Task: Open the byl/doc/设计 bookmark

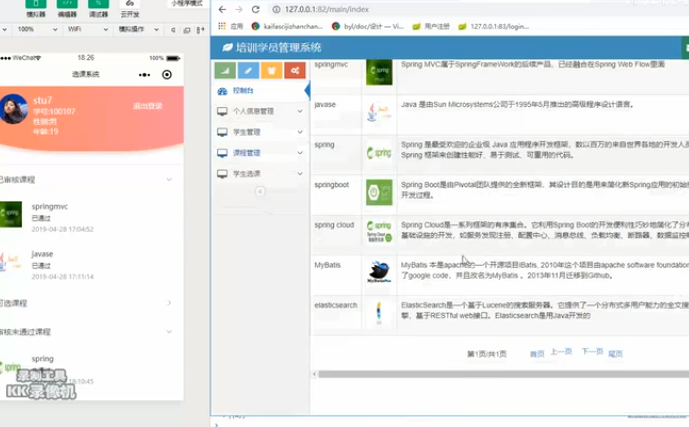Action: [x=368, y=26]
